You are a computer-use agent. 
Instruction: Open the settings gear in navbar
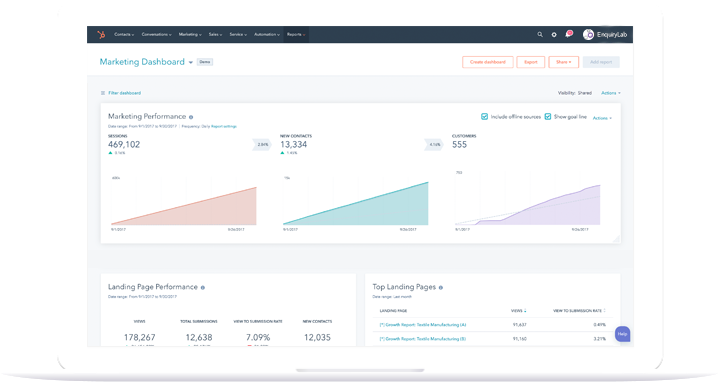[554, 34]
